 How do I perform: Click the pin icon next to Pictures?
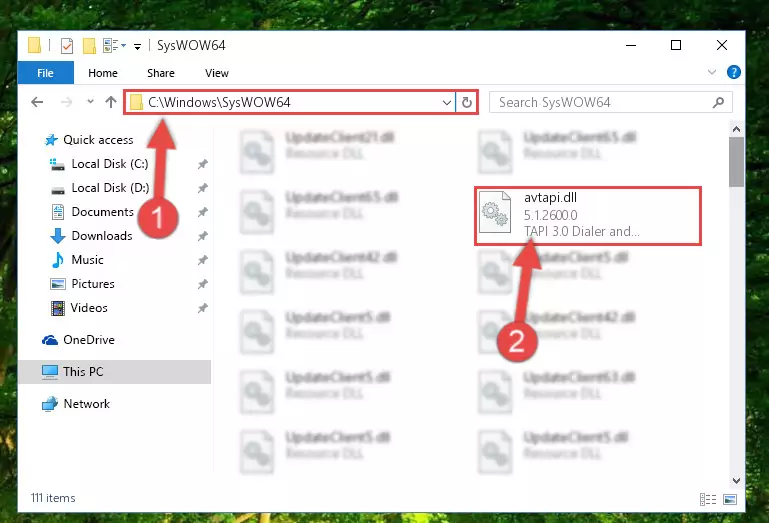click(203, 284)
